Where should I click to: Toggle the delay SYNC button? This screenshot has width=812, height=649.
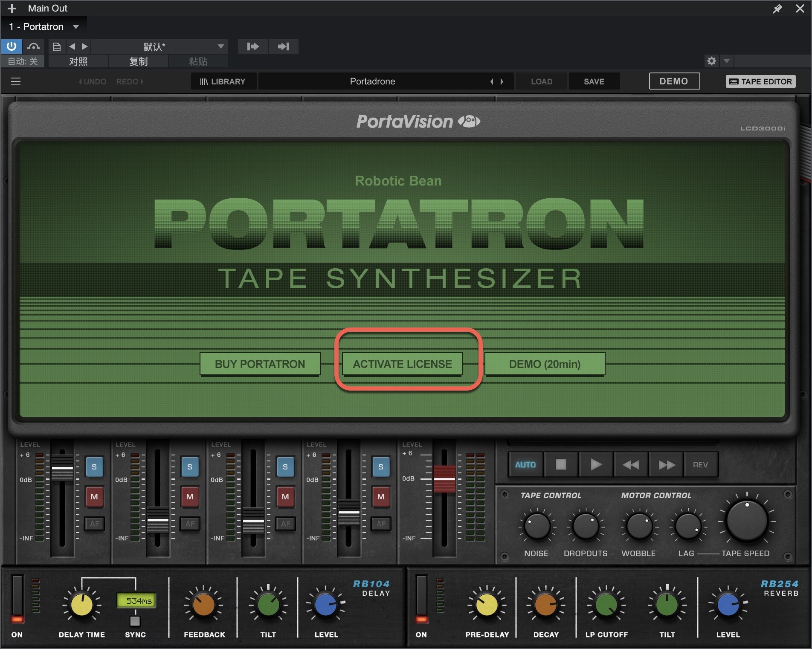tap(135, 621)
